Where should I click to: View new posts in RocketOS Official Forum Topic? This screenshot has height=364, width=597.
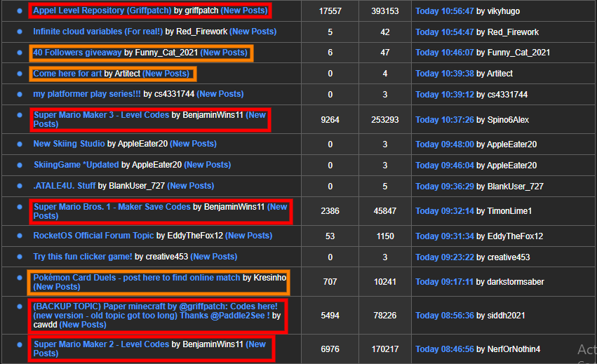click(x=249, y=236)
